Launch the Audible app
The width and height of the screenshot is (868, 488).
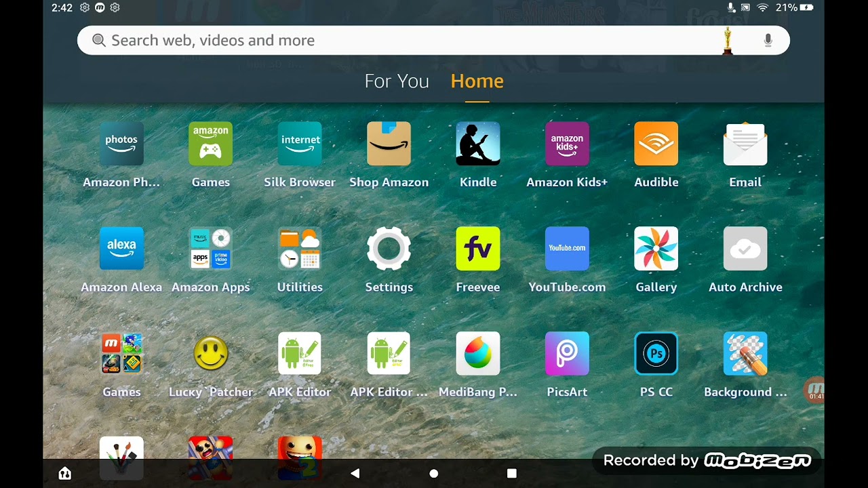pyautogui.click(x=656, y=144)
